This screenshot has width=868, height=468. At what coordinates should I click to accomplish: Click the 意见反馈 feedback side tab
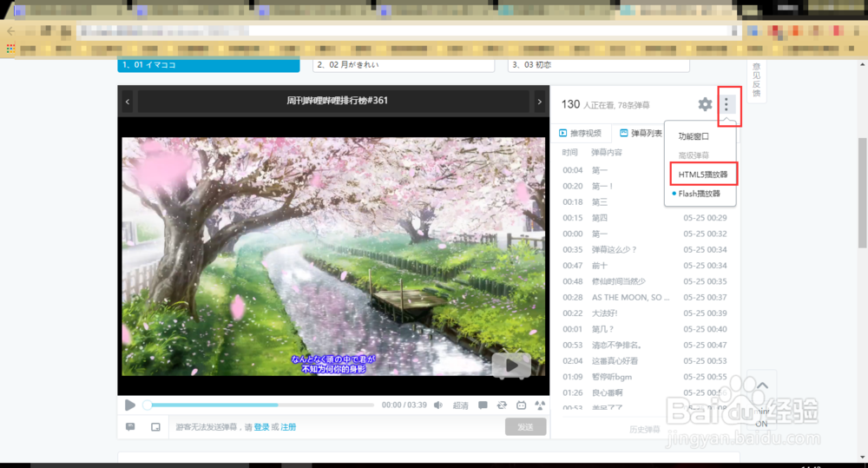756,80
